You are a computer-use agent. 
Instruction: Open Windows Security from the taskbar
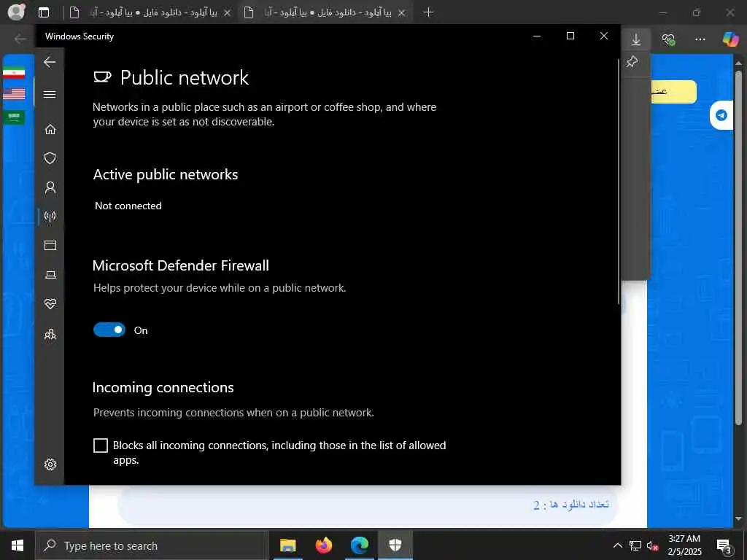click(x=395, y=545)
